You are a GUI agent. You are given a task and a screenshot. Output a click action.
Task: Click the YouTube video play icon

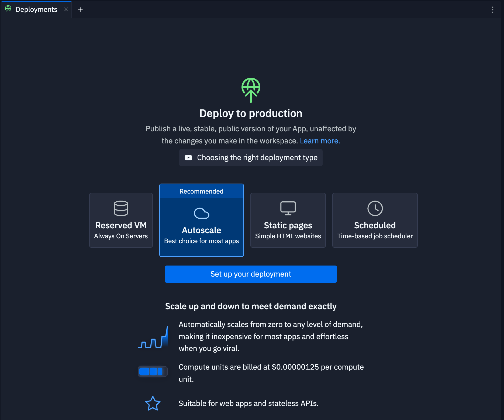(x=188, y=158)
